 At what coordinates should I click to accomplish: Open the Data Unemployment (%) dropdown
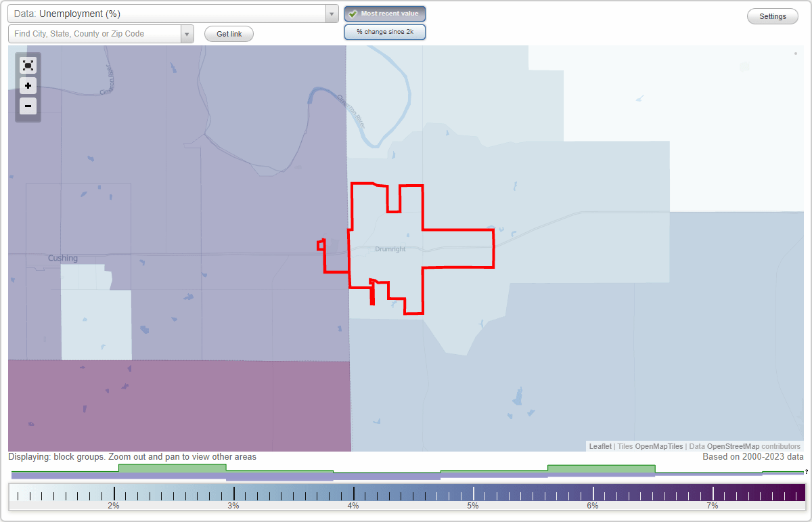tap(173, 14)
